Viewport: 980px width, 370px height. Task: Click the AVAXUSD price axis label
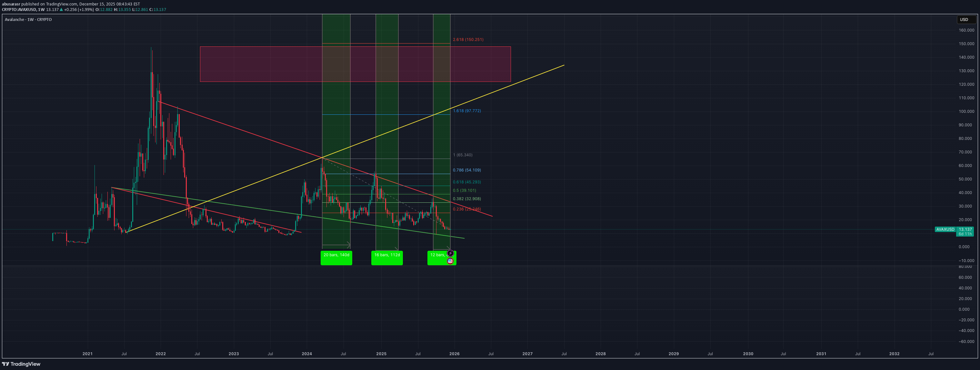[x=945, y=229]
